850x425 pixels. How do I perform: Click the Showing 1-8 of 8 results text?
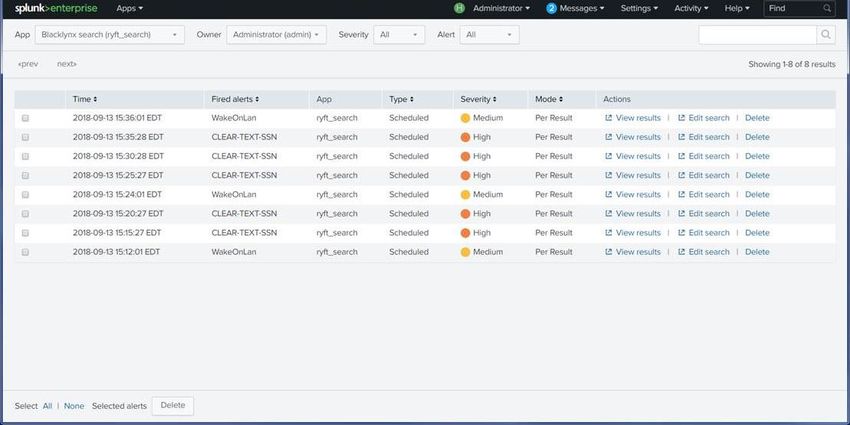791,64
